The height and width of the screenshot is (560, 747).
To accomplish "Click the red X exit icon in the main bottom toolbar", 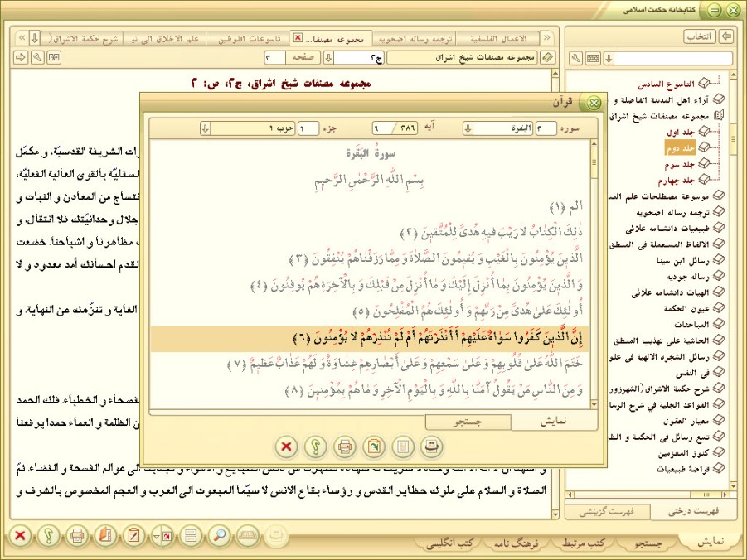I will click(x=20, y=536).
